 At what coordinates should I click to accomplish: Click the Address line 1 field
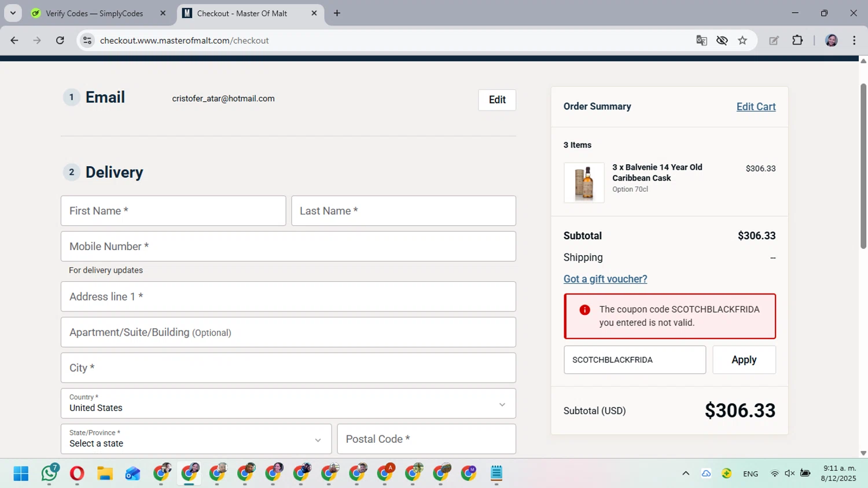pyautogui.click(x=288, y=297)
